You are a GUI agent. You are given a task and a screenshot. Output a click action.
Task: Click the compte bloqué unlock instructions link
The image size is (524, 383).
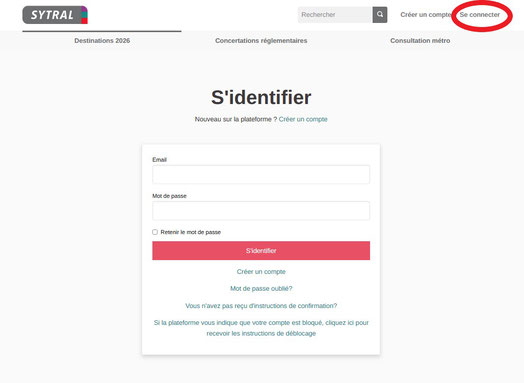261,328
